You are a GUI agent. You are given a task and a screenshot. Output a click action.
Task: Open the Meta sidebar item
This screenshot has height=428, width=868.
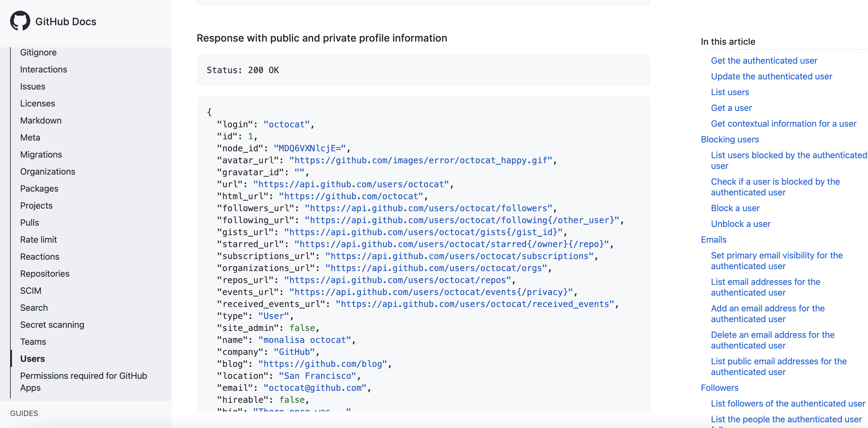pos(30,137)
